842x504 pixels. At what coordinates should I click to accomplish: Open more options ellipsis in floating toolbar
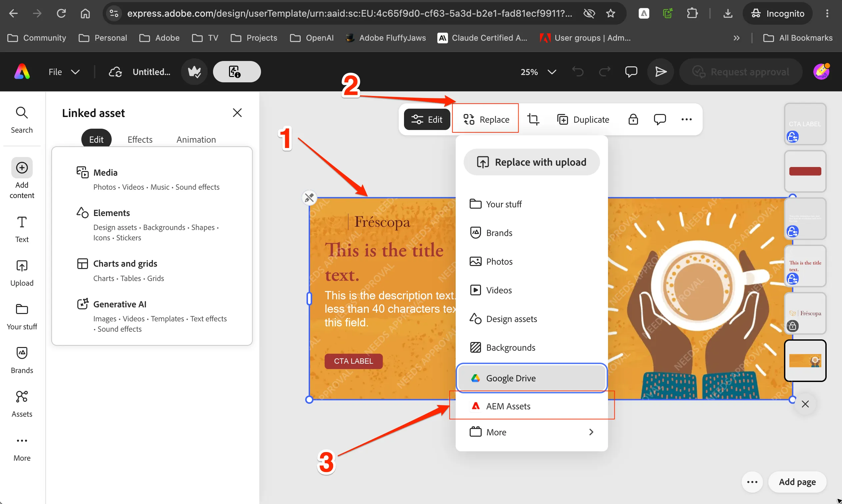click(x=686, y=119)
